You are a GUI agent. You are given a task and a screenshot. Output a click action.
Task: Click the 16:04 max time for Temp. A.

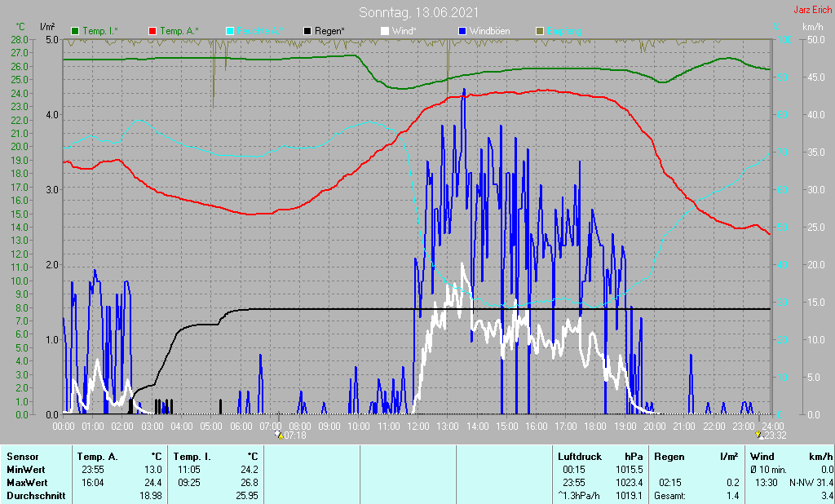(93, 483)
